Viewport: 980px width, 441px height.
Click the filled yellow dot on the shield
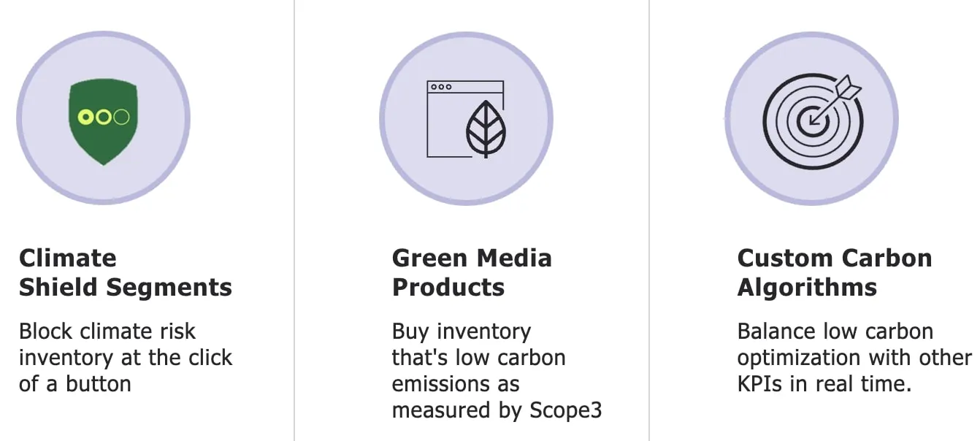click(x=85, y=117)
